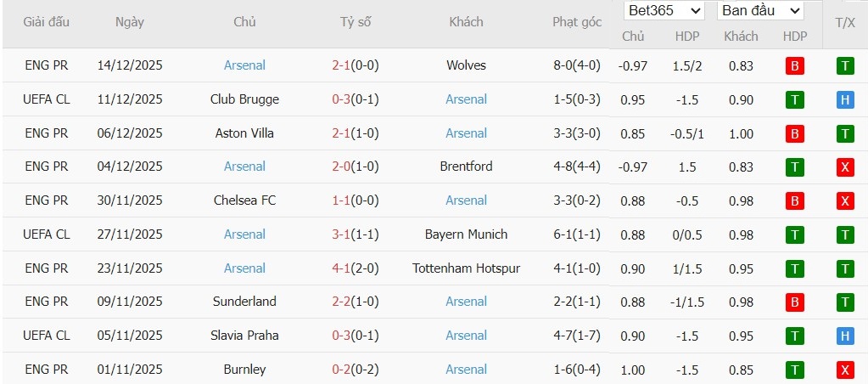Screen dimensions: 868x384
Task: Click red HDP B badge in Chelsea FC row
Action: [795, 201]
